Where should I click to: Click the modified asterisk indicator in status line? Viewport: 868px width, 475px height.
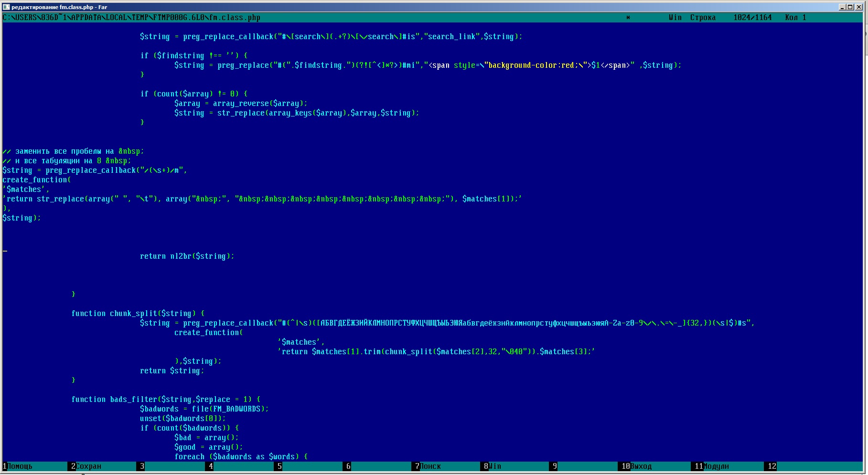628,18
